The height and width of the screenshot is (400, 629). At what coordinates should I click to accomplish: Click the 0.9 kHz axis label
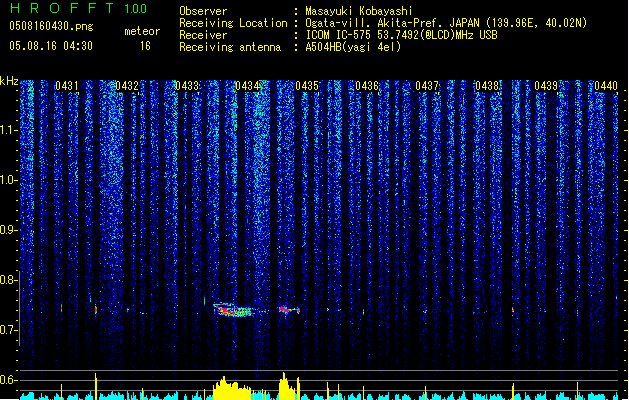click(8, 230)
